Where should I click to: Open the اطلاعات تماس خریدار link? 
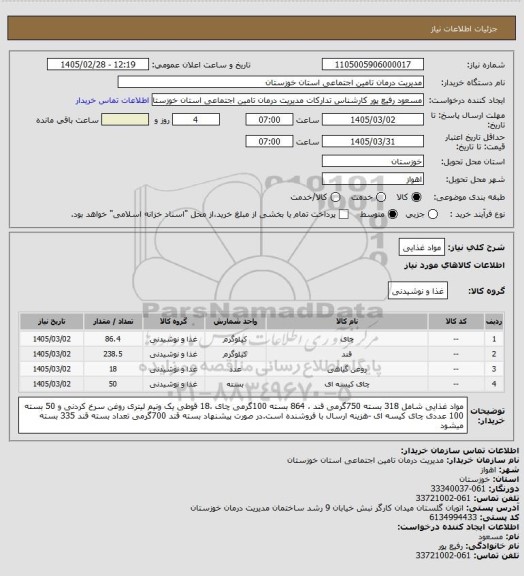(x=112, y=100)
